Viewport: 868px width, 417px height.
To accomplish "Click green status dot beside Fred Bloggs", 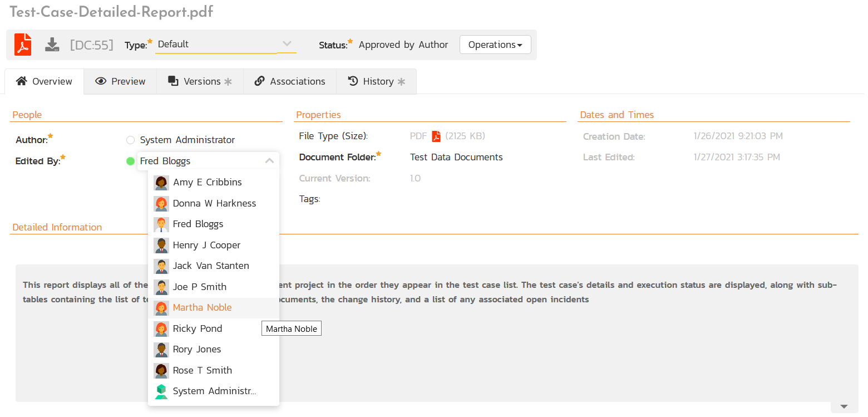I will tap(131, 161).
